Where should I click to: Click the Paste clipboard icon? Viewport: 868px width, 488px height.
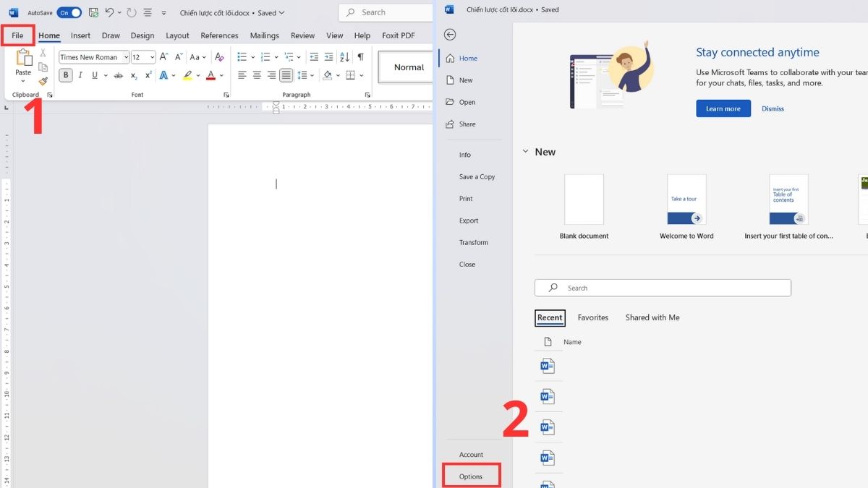(24, 58)
